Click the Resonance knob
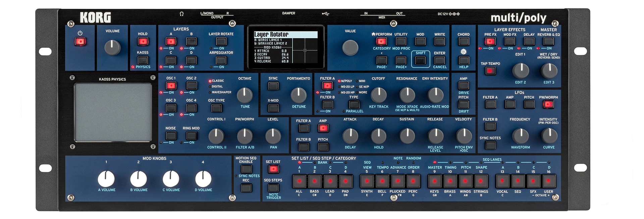This screenshot has width=644, height=219. [407, 95]
